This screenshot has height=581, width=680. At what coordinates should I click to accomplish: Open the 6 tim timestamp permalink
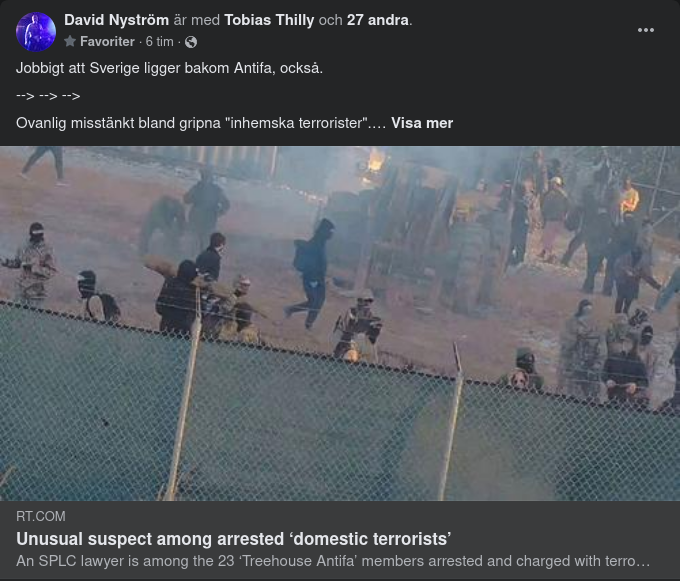tap(160, 42)
